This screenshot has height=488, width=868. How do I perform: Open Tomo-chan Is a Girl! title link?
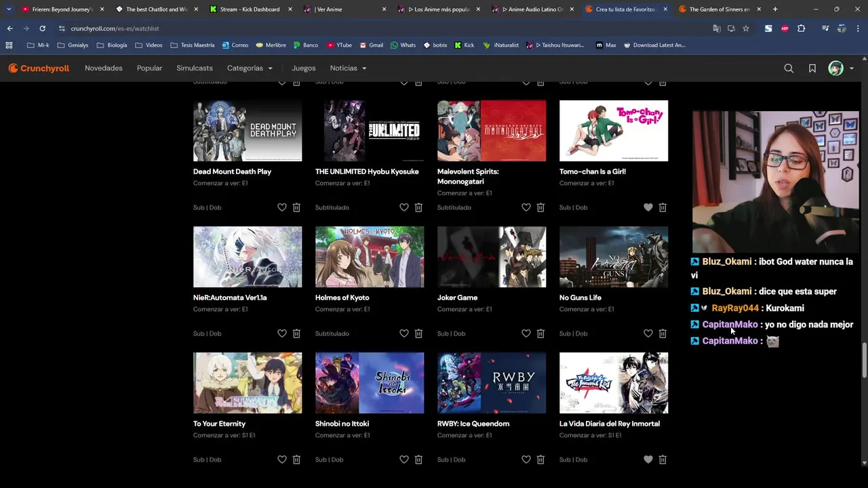tap(593, 171)
